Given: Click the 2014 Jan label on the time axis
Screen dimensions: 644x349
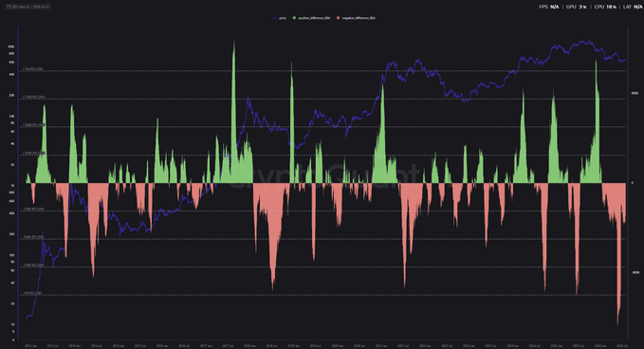Looking at the screenshot, I should pos(75,346).
